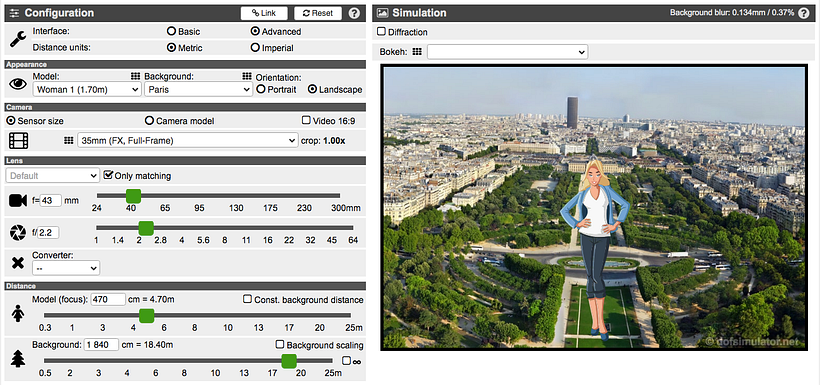Screen dimensions: 820x385
Task: Open the 35mm Full-Frame sensor dropdown
Action: click(x=188, y=140)
